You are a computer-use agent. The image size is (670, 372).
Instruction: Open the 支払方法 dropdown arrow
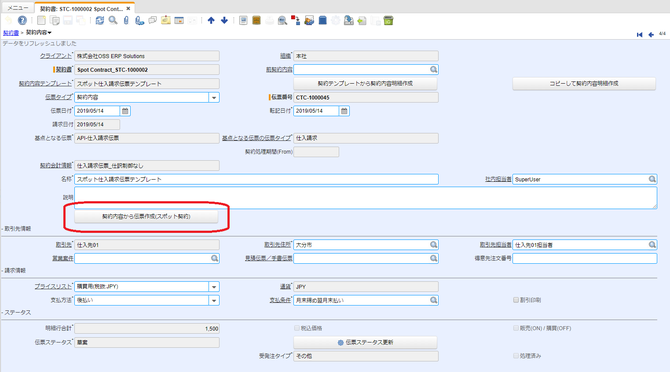[214, 300]
